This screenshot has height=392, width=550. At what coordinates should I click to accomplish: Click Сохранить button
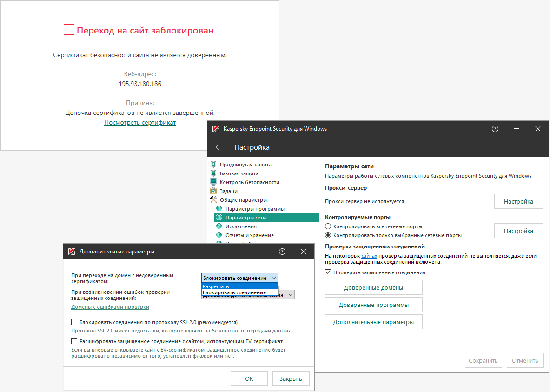click(x=484, y=360)
